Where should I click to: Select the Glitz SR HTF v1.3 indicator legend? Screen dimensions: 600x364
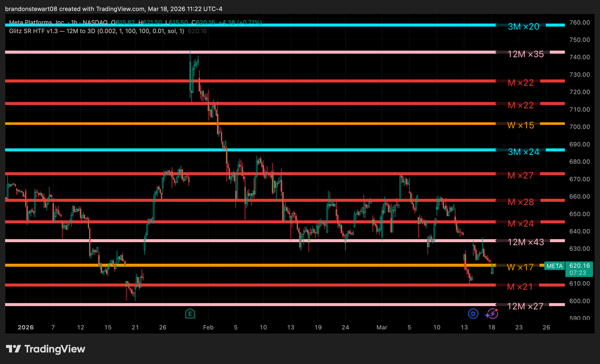(x=96, y=31)
